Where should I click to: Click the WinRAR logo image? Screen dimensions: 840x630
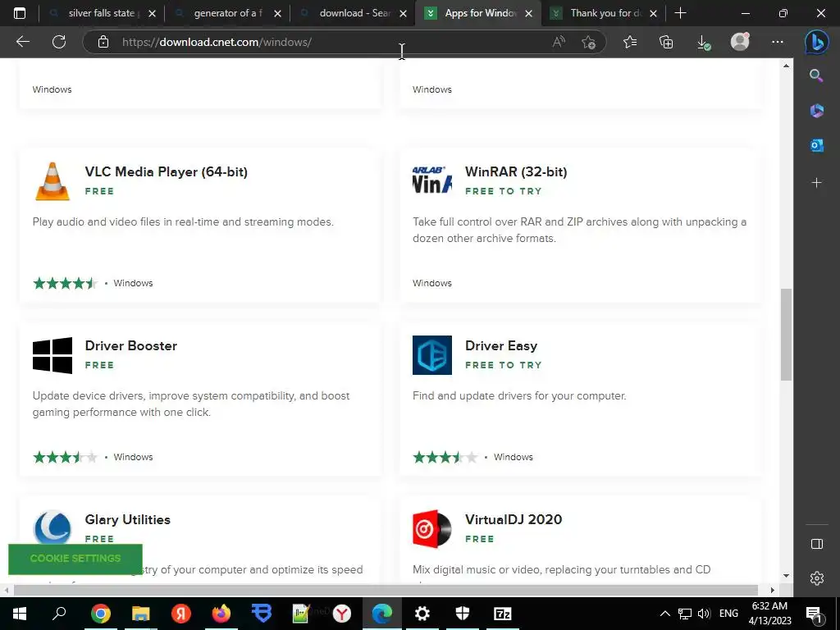tap(431, 180)
